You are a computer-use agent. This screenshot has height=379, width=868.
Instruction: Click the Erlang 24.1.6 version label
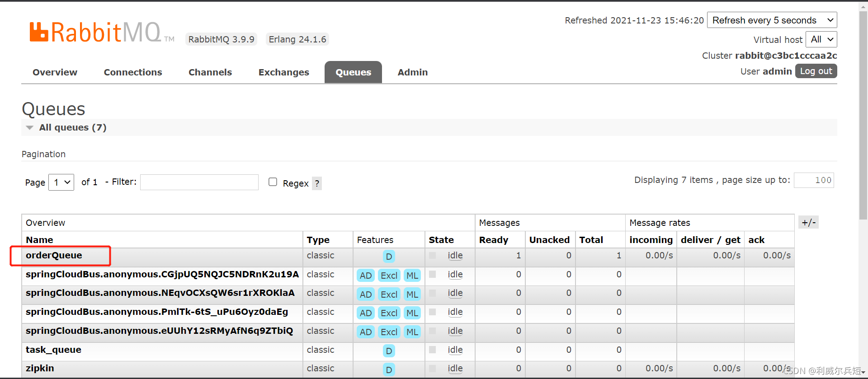(x=297, y=39)
